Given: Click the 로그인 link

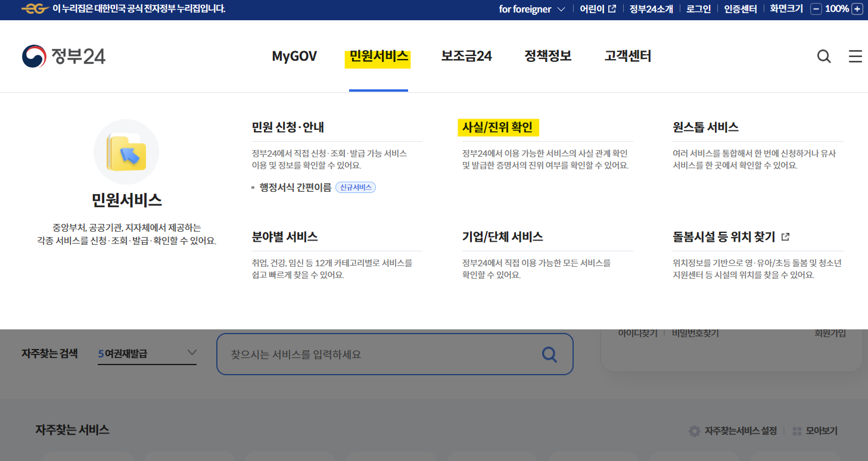Looking at the screenshot, I should click(x=699, y=9).
